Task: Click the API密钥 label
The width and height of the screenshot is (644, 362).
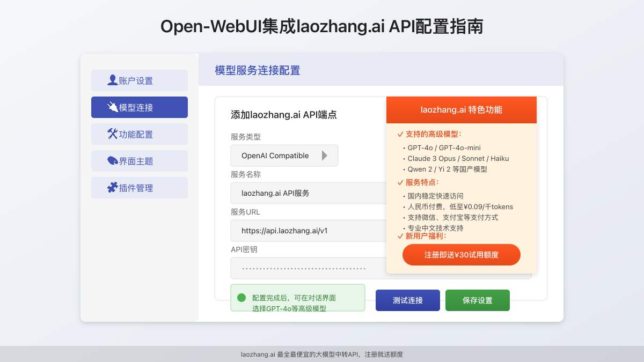Action: (x=244, y=249)
